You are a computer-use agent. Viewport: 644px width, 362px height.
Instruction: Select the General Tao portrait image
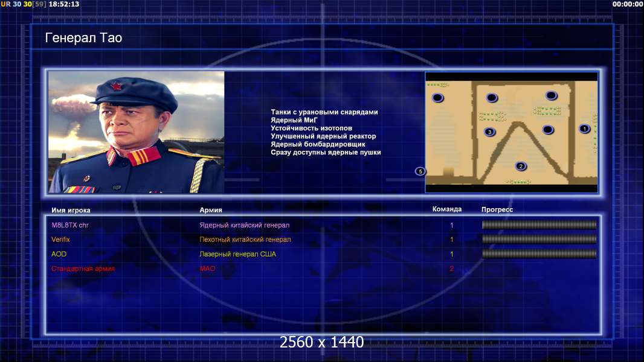pos(137,132)
